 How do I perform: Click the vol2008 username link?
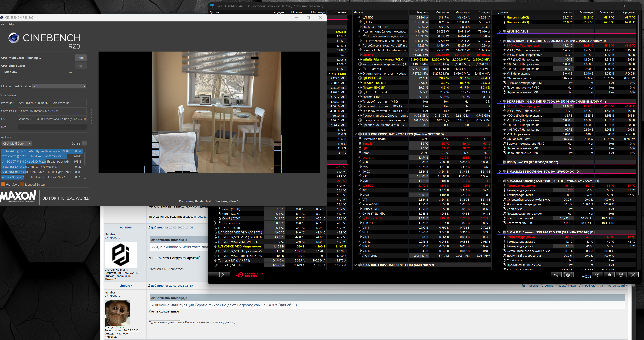(126, 227)
